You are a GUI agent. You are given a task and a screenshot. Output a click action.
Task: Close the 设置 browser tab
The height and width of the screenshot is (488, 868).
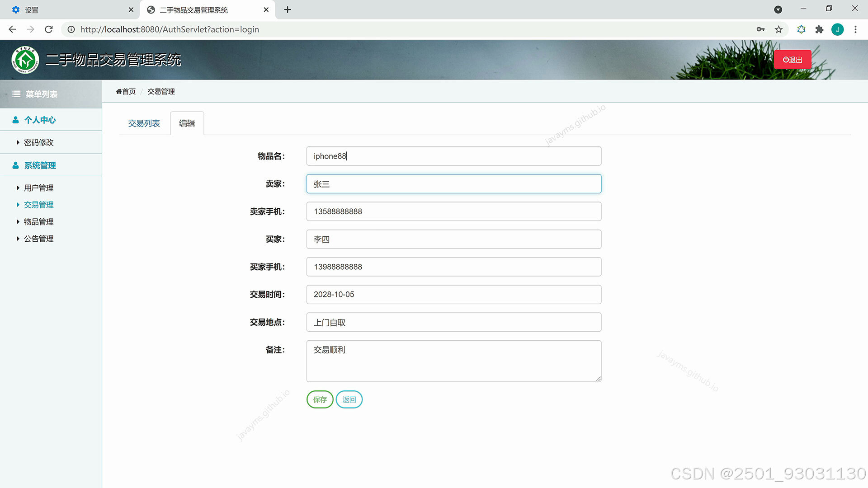click(131, 9)
